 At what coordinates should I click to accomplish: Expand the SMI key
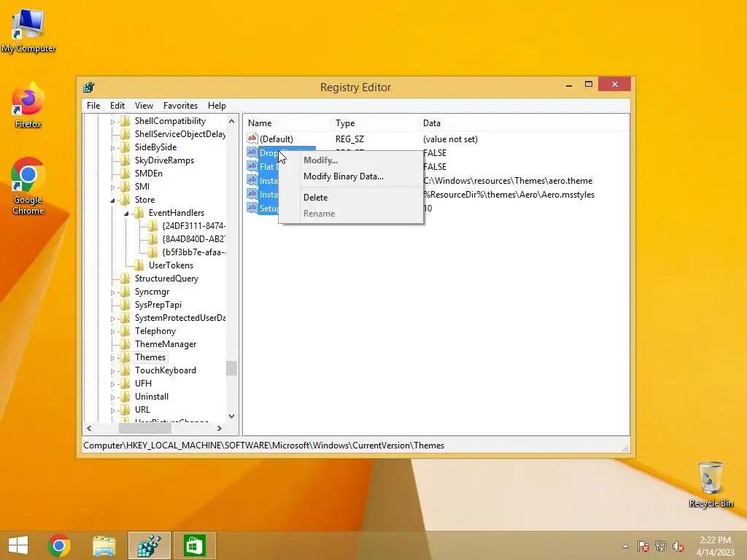coord(113,187)
